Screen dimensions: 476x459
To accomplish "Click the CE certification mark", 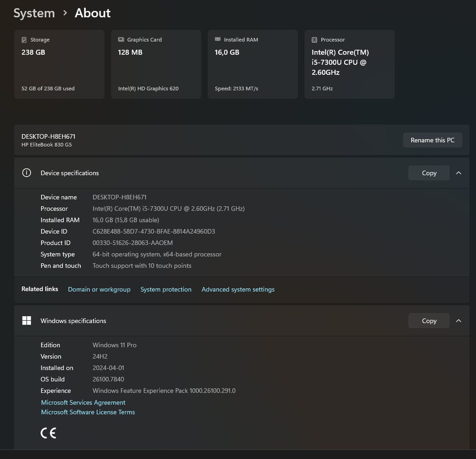I will point(48,433).
